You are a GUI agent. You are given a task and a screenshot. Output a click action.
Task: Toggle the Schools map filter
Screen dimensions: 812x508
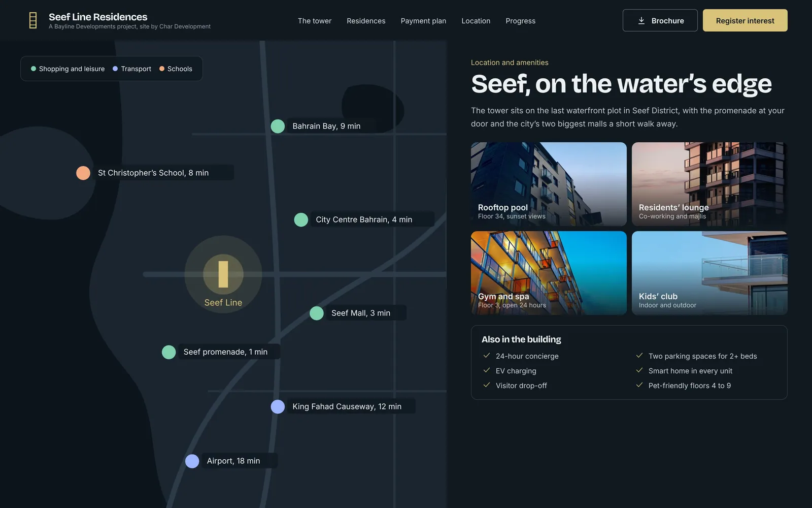click(x=176, y=69)
